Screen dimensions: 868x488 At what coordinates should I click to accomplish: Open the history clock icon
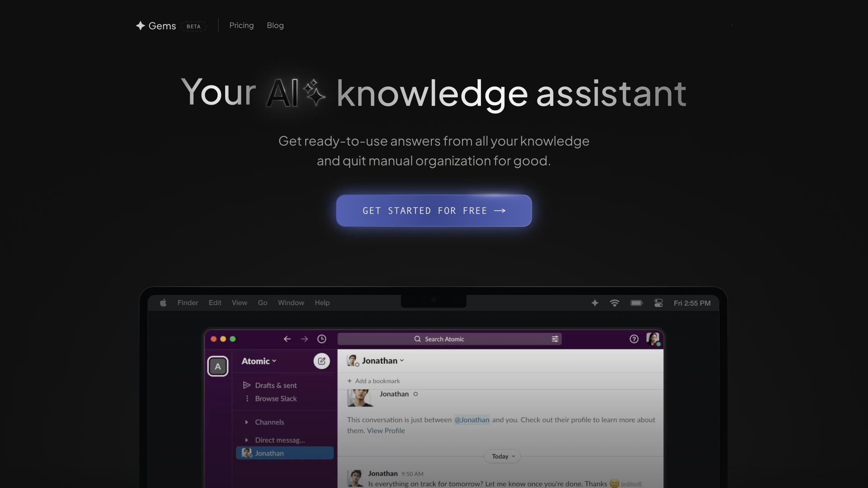point(322,339)
